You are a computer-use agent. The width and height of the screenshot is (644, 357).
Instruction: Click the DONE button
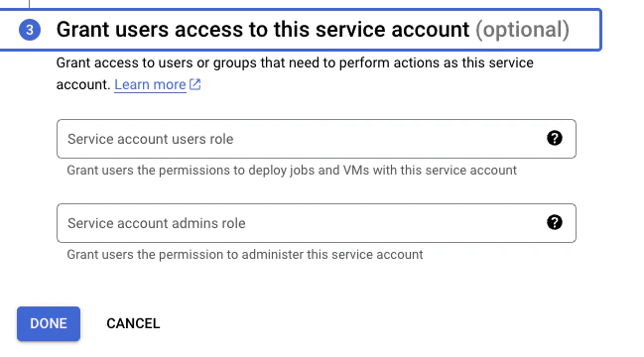[49, 323]
